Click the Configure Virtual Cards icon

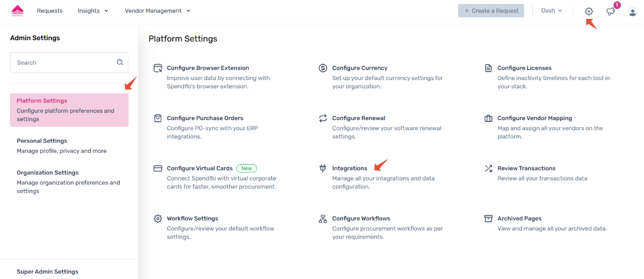[x=158, y=169]
